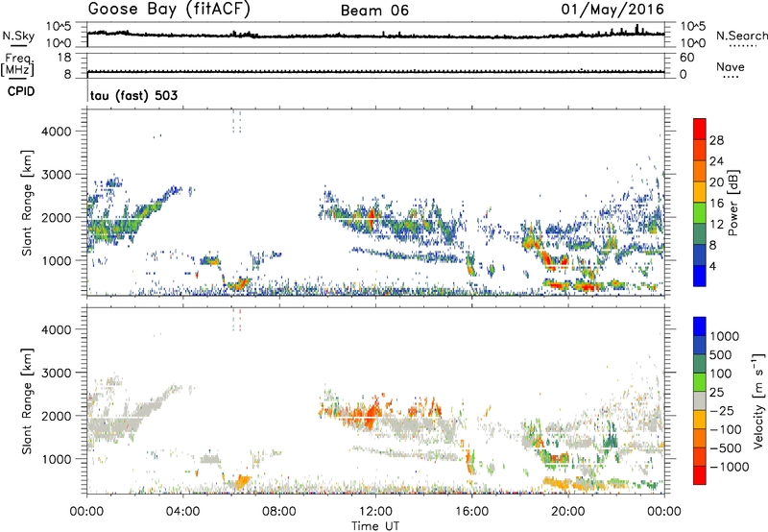This screenshot has height=532, width=768.
Task: Click '-1000' on the Velocity color bar
Action: [730, 467]
